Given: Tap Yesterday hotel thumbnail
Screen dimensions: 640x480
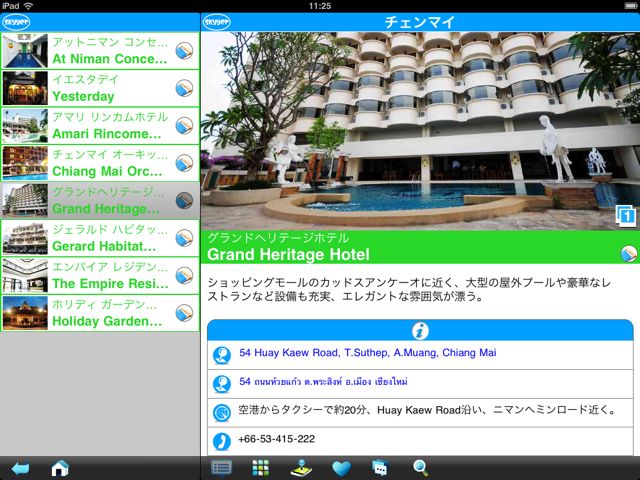Looking at the screenshot, I should point(25,88).
